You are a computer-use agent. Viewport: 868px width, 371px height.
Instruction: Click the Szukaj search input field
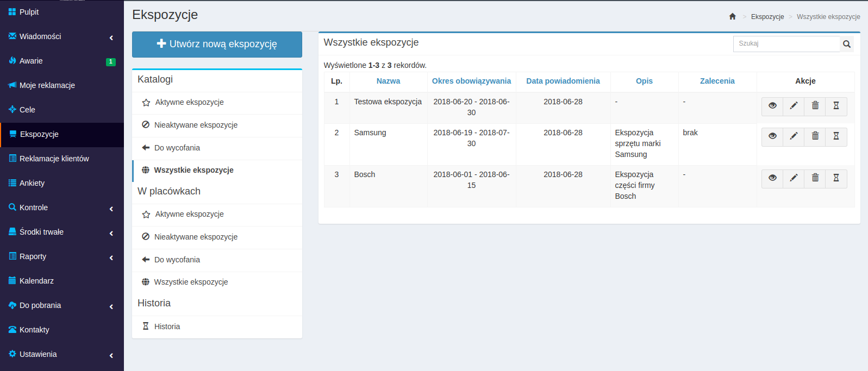tap(786, 44)
